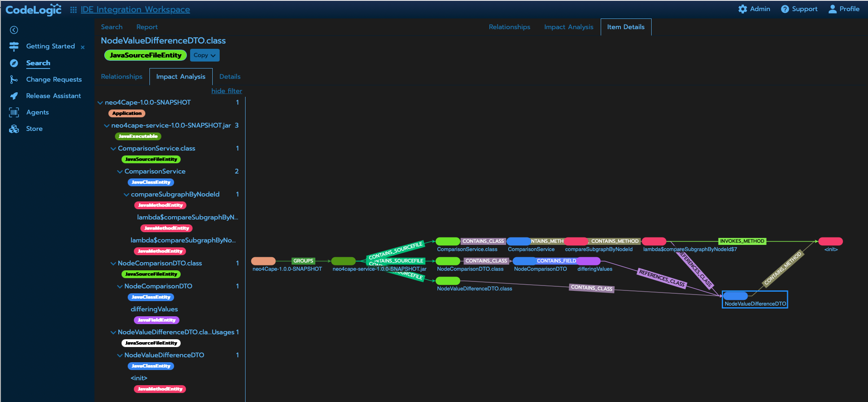Click the Release Assistant rocket icon
The width and height of the screenshot is (868, 402).
(14, 96)
